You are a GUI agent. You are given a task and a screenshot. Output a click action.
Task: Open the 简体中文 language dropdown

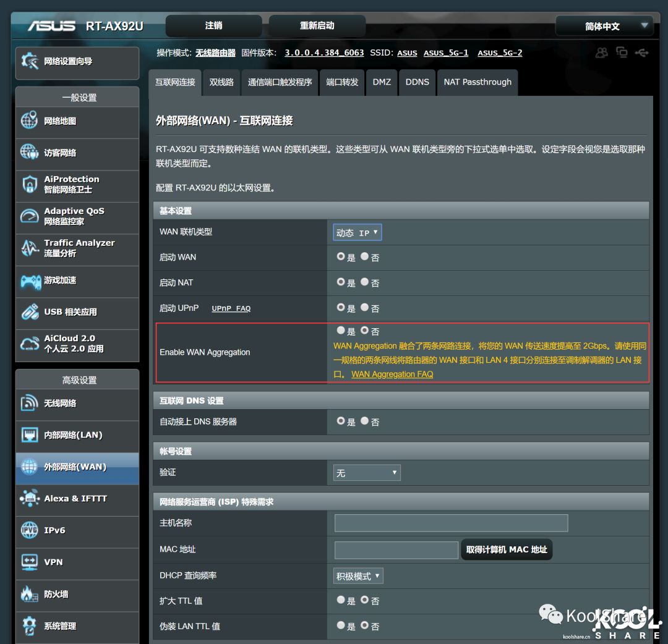click(604, 26)
